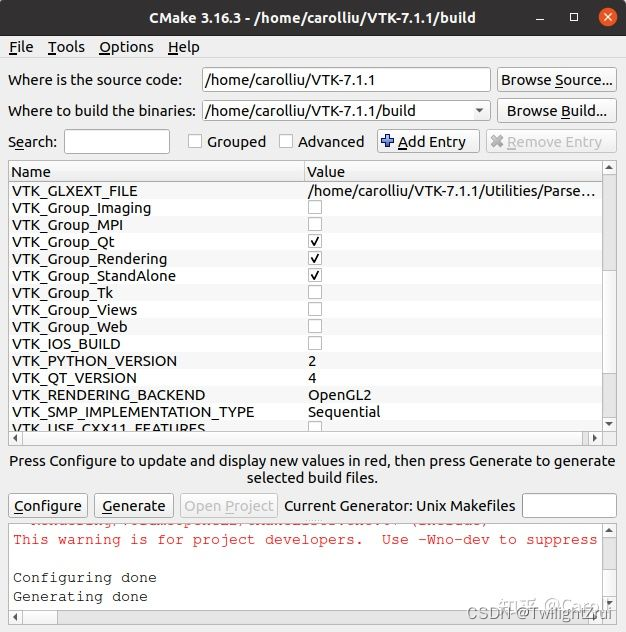Toggle VTK_Group_MPI checkbox

click(x=315, y=225)
